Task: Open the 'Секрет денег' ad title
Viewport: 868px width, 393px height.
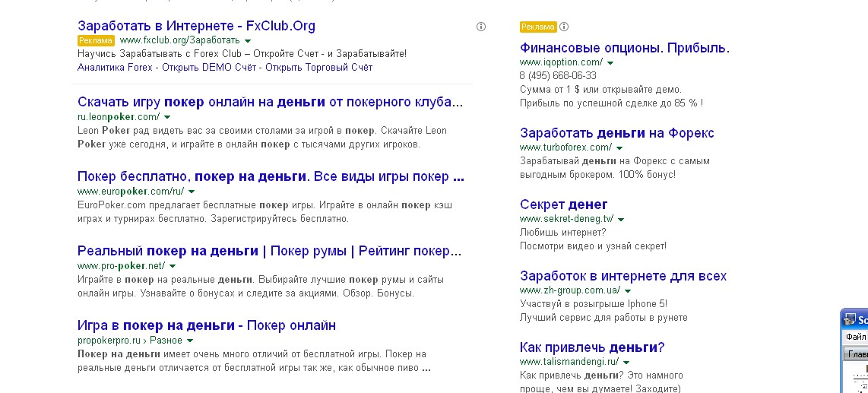Action: pos(563,204)
